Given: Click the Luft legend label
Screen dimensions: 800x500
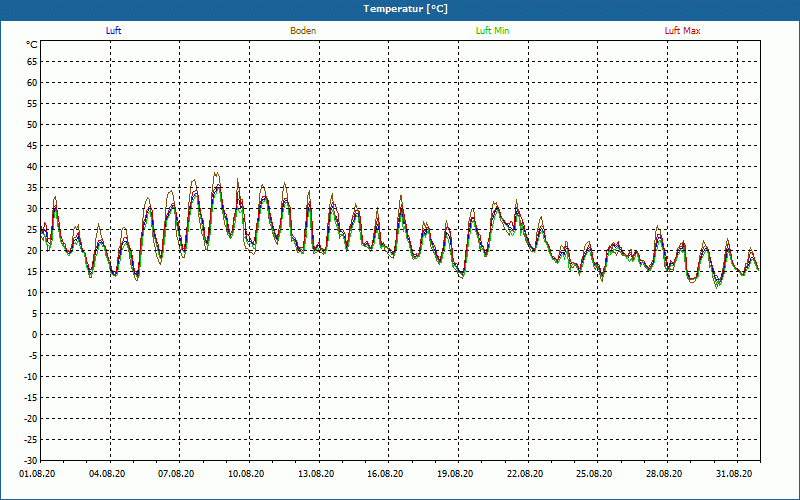Looking at the screenshot, I should pyautogui.click(x=113, y=31).
